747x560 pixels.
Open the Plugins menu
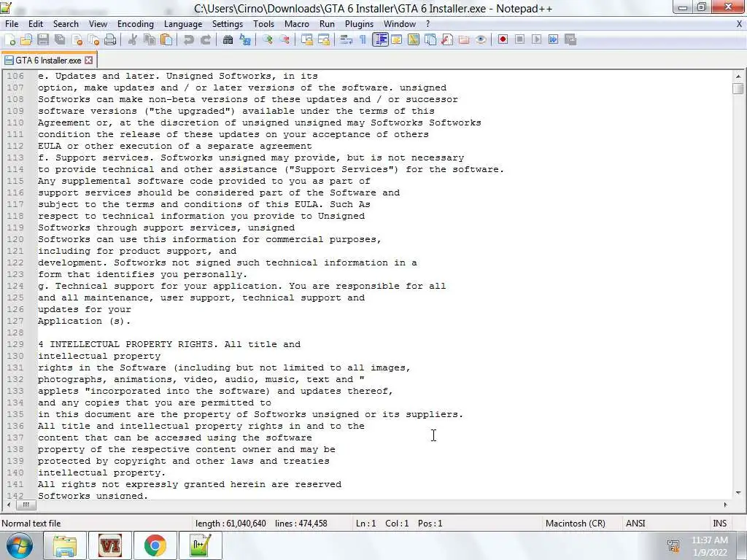click(359, 24)
